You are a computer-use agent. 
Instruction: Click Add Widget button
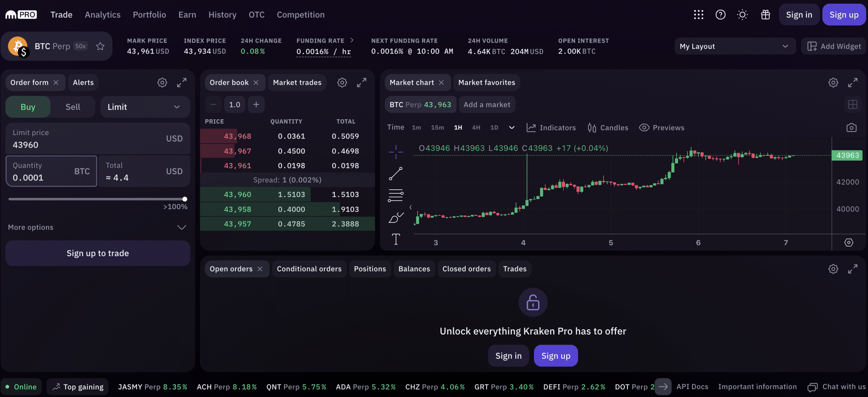tap(834, 46)
